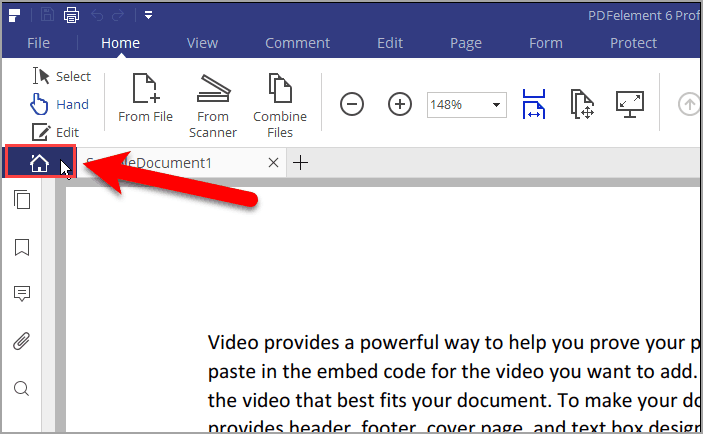This screenshot has width=703, height=434.
Task: Open the File menu
Action: pyautogui.click(x=38, y=43)
